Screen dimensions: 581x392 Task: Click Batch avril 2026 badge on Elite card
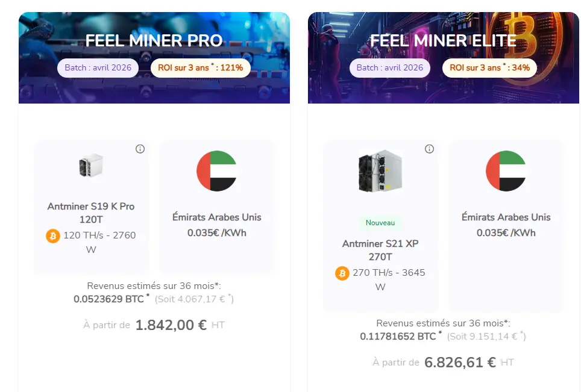point(390,67)
